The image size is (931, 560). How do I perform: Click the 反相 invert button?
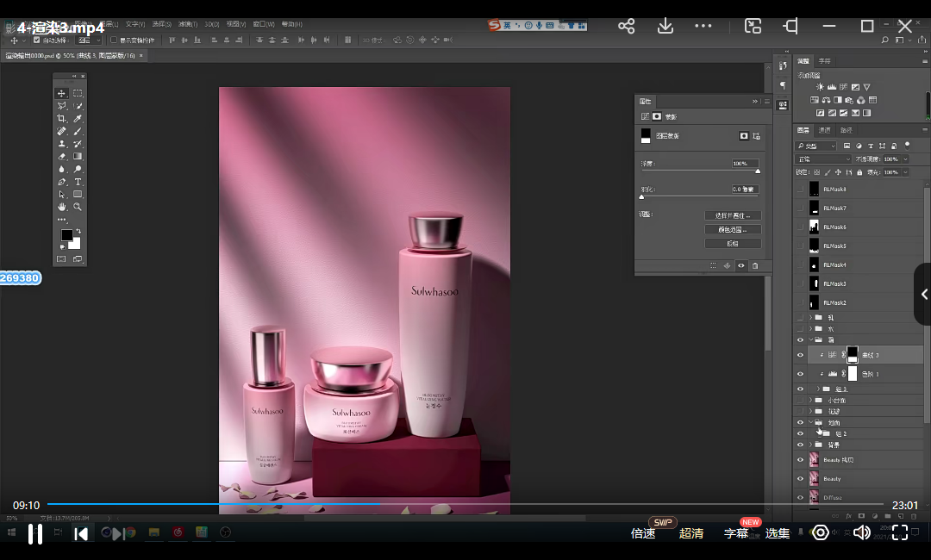pyautogui.click(x=733, y=243)
